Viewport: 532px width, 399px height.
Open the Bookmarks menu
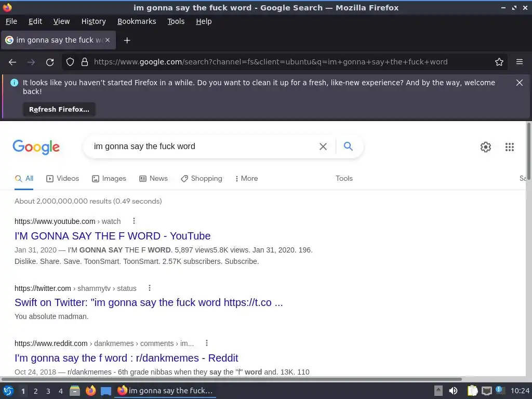click(137, 21)
